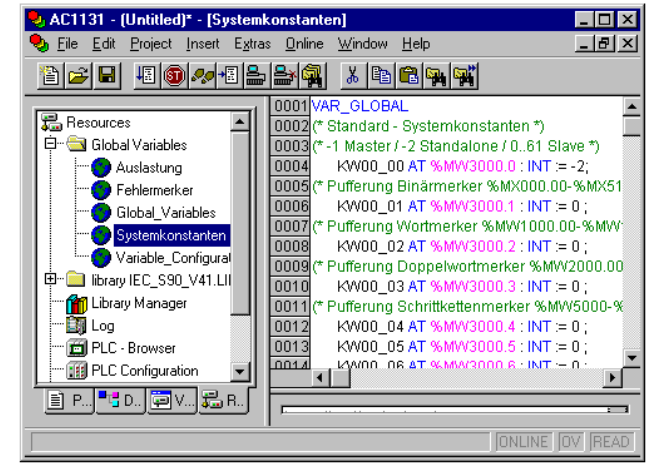Click the Open file toolbar icon
The width and height of the screenshot is (669, 474).
point(78,76)
